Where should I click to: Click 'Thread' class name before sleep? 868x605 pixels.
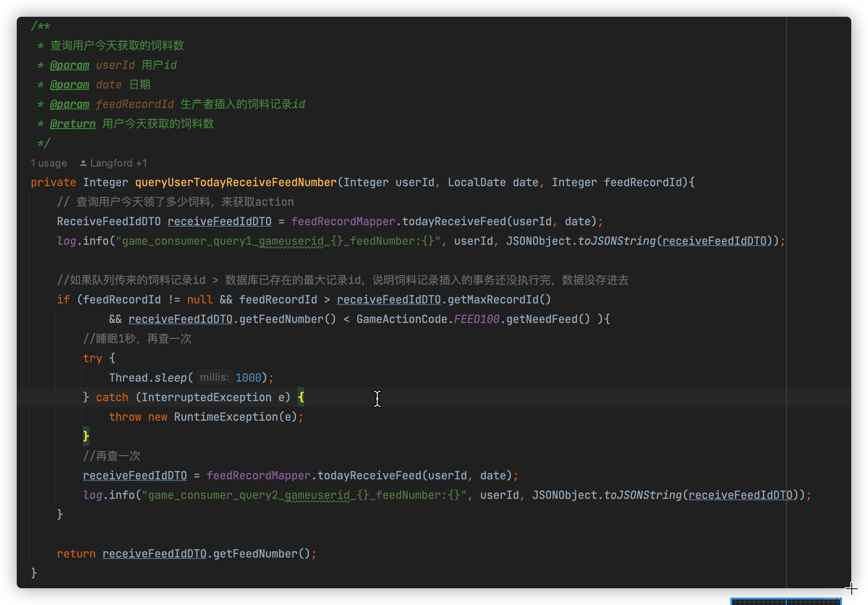[128, 378]
